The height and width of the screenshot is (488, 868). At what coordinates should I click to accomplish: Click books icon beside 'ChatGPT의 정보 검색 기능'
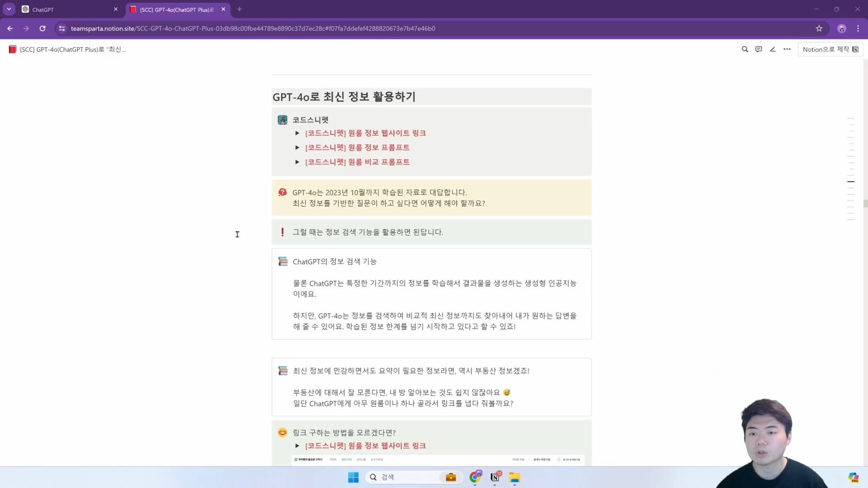click(x=283, y=262)
